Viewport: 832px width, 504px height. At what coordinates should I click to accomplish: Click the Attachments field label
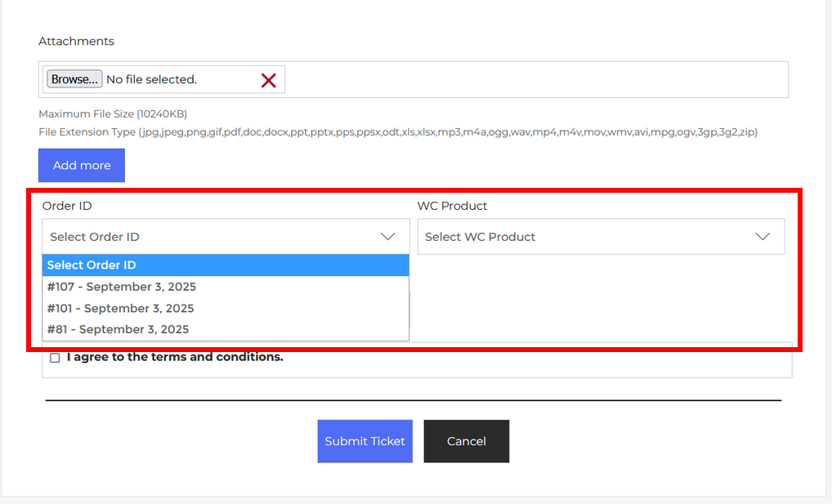pos(76,41)
